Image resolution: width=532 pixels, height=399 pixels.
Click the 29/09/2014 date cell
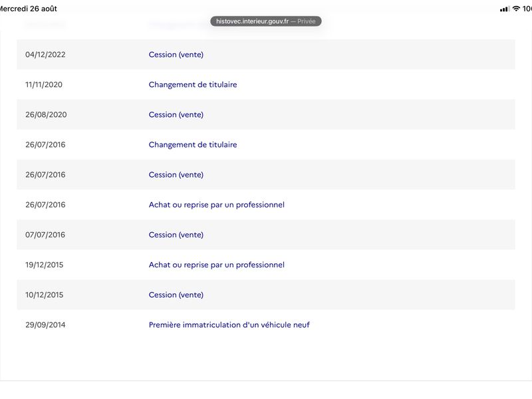pyautogui.click(x=45, y=325)
